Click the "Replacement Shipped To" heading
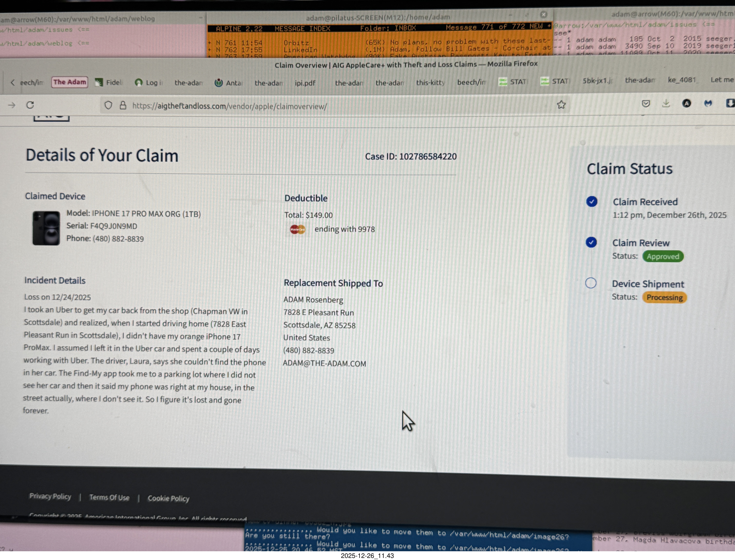Screen dimensions: 735x560 333,283
